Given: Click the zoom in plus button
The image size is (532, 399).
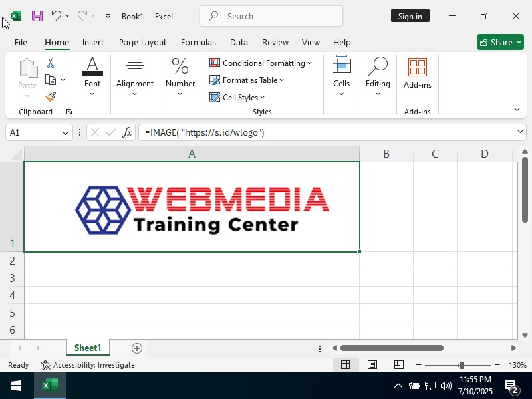Looking at the screenshot, I should pyautogui.click(x=497, y=365).
